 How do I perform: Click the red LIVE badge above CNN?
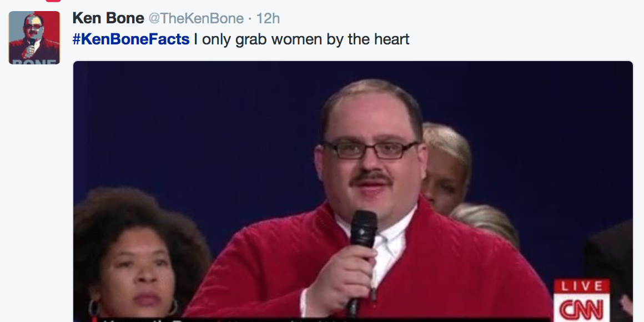(581, 286)
